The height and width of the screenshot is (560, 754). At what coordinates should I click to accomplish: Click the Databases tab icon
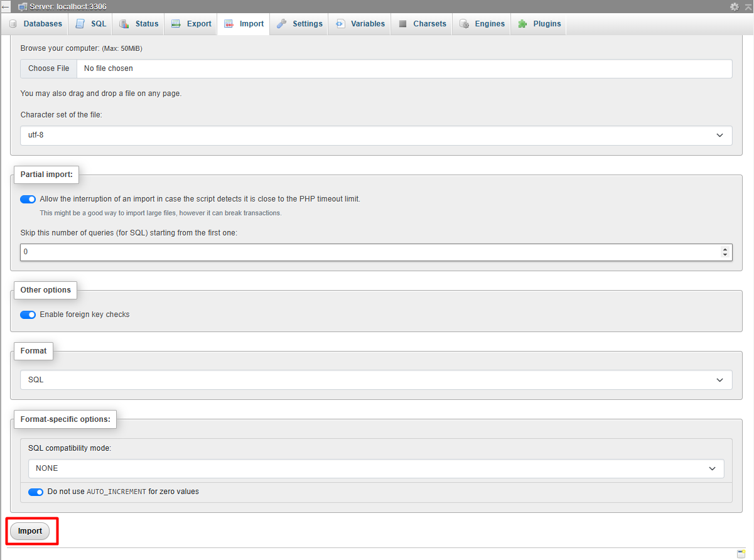13,24
